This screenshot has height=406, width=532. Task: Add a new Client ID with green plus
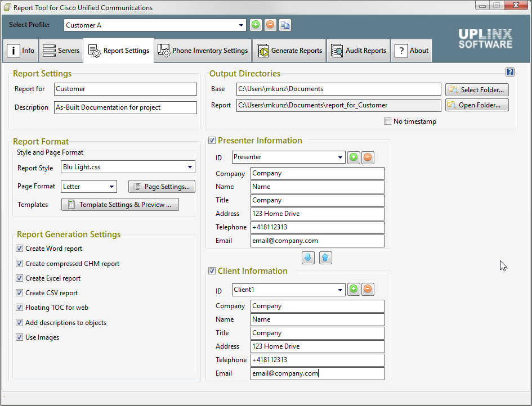point(354,289)
